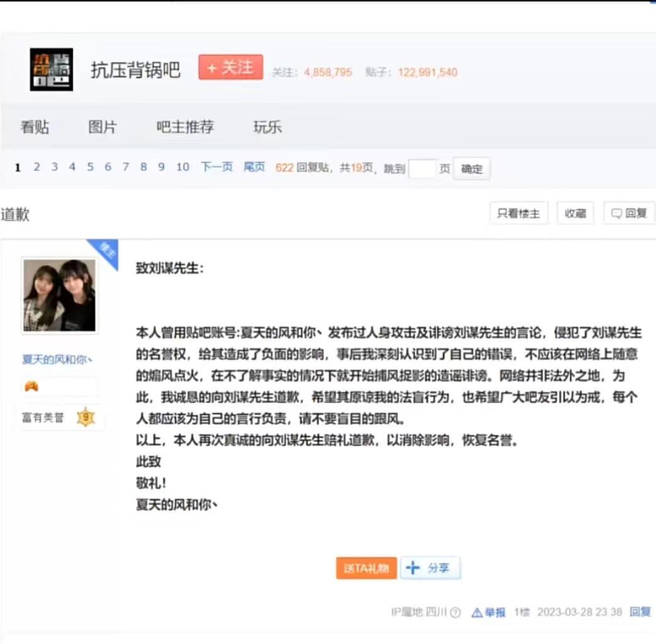The width and height of the screenshot is (656, 644).
Task: Click the level 9 富有美誉 badge icon
Action: [86, 417]
